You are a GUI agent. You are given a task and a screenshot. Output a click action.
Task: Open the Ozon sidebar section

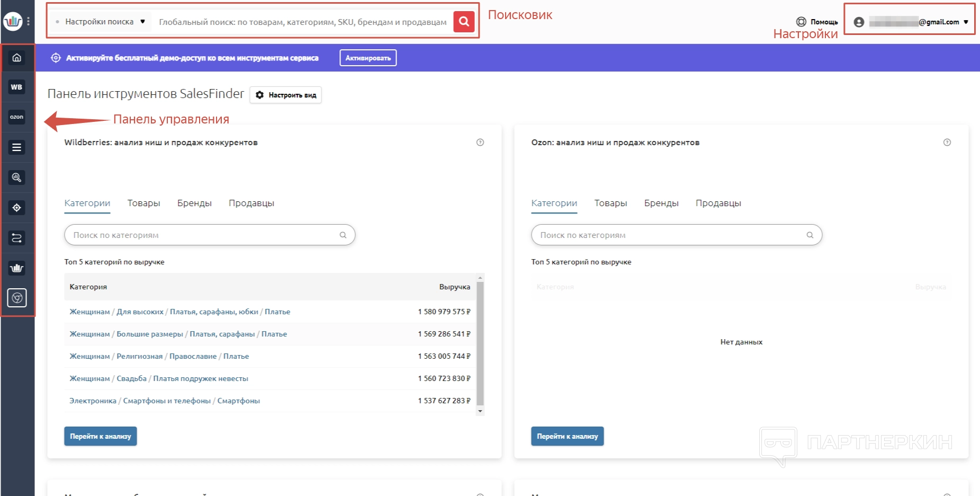click(x=17, y=117)
